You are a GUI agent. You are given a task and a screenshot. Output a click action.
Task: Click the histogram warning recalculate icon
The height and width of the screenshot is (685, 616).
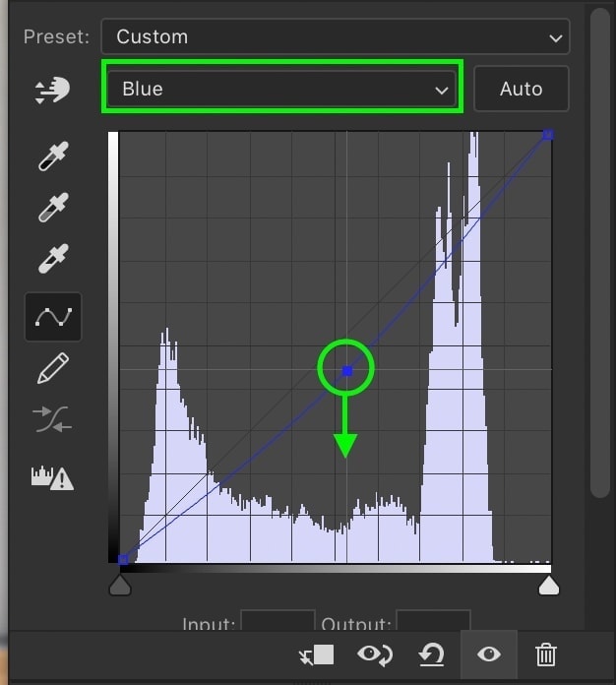52,478
